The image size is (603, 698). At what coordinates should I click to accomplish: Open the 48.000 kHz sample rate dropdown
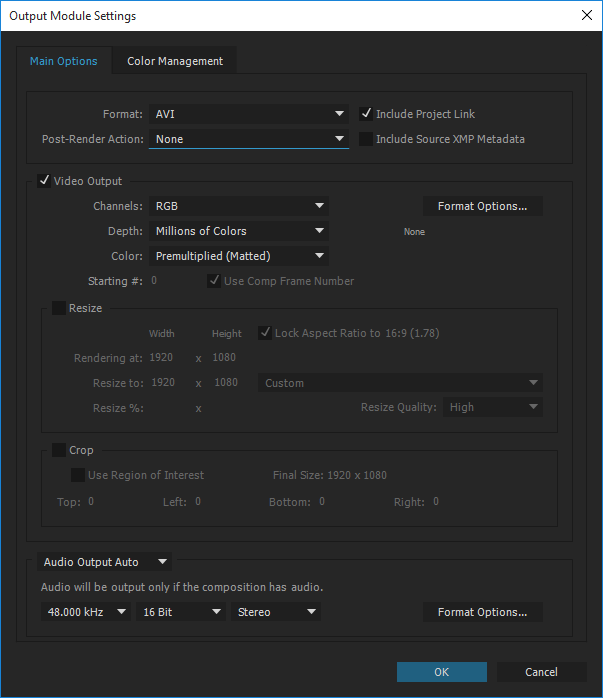tap(85, 612)
